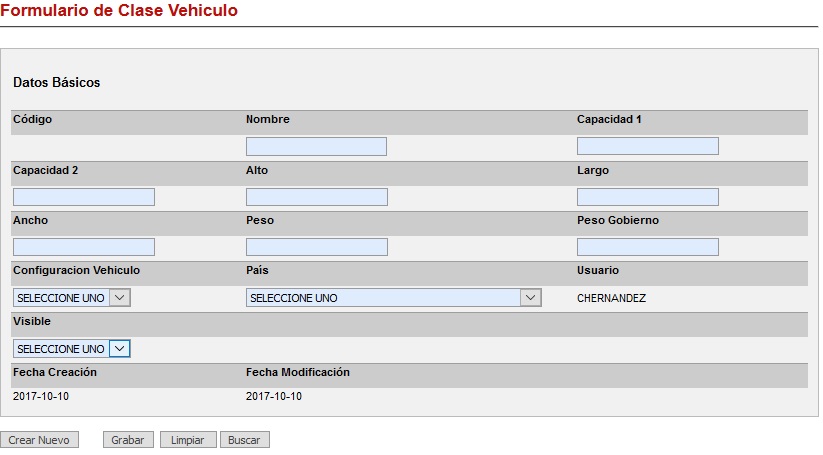Open the Configuracion Vehiculo dropdown
The width and height of the screenshot is (823, 455).
pos(72,298)
